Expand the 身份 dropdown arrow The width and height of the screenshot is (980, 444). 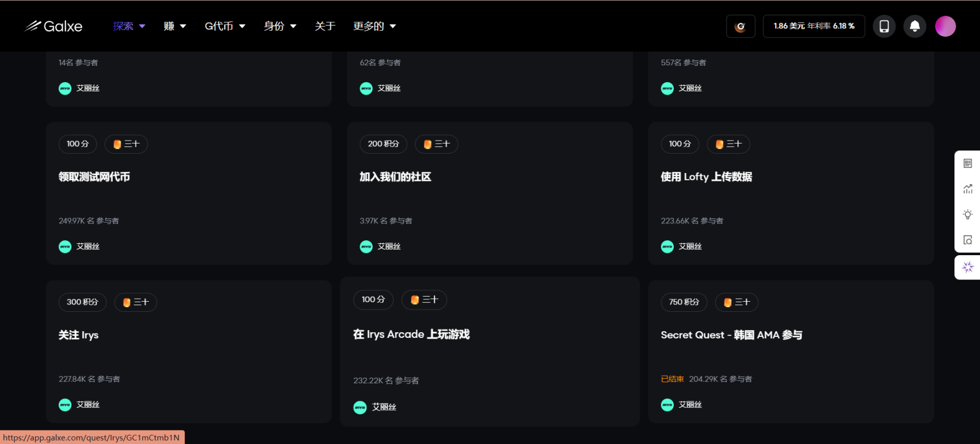coord(293,26)
